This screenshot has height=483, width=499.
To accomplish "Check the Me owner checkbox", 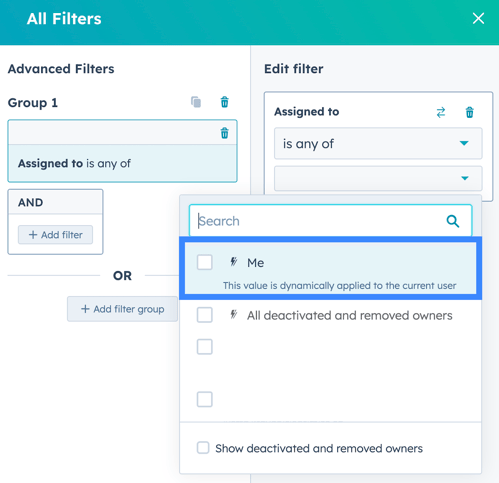I will point(204,262).
